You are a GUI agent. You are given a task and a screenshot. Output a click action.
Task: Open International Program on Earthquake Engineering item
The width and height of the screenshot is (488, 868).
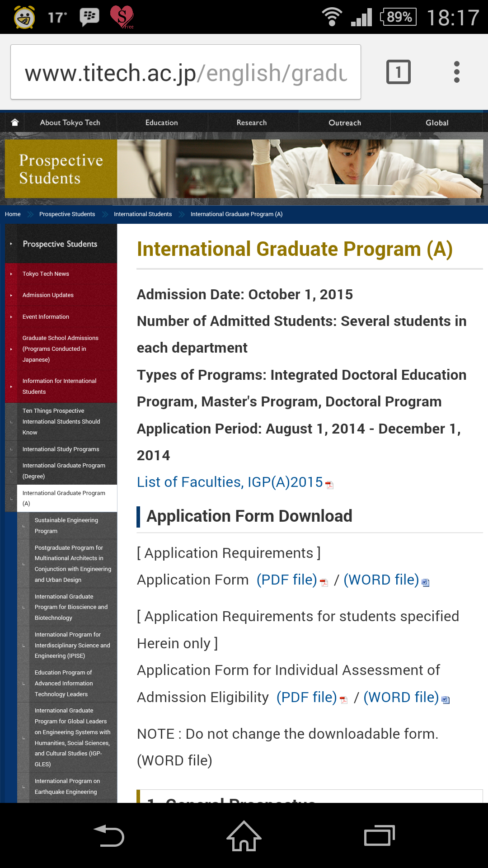(67, 787)
